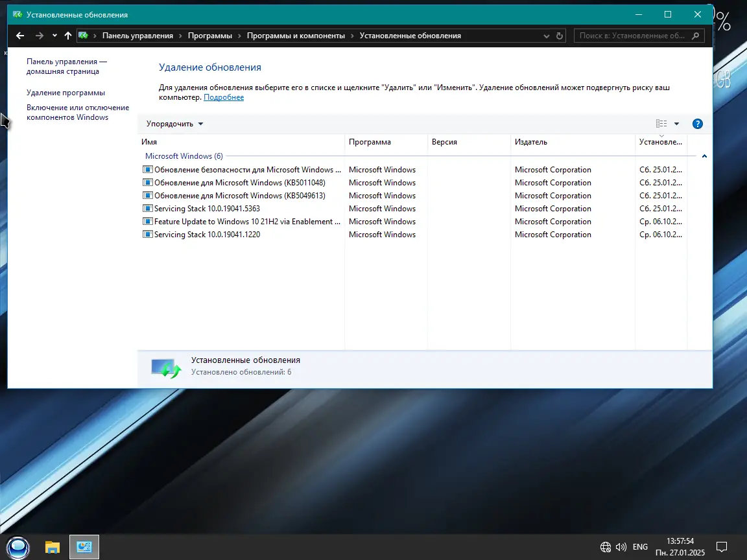Viewport: 747px width, 560px height.
Task: Open recent locations dropdown next to Forward arrow
Action: (x=54, y=36)
